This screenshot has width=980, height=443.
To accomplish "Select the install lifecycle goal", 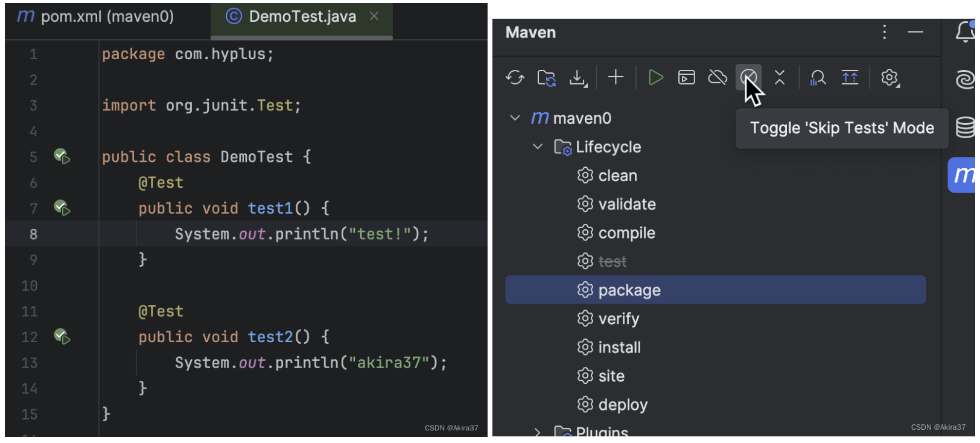I will (x=619, y=347).
